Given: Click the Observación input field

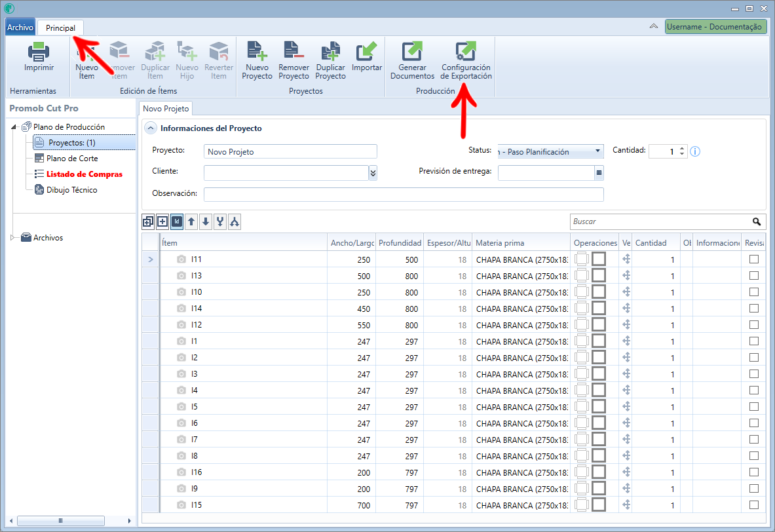Looking at the screenshot, I should [x=404, y=194].
